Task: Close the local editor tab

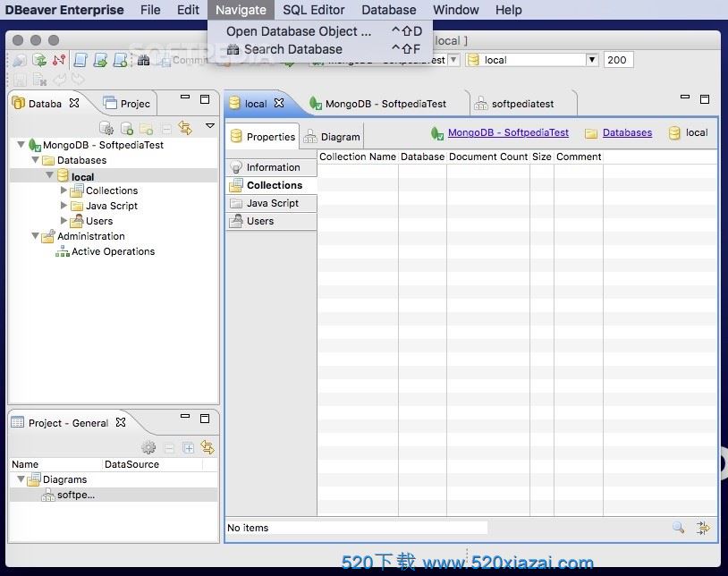Action: coord(278,103)
